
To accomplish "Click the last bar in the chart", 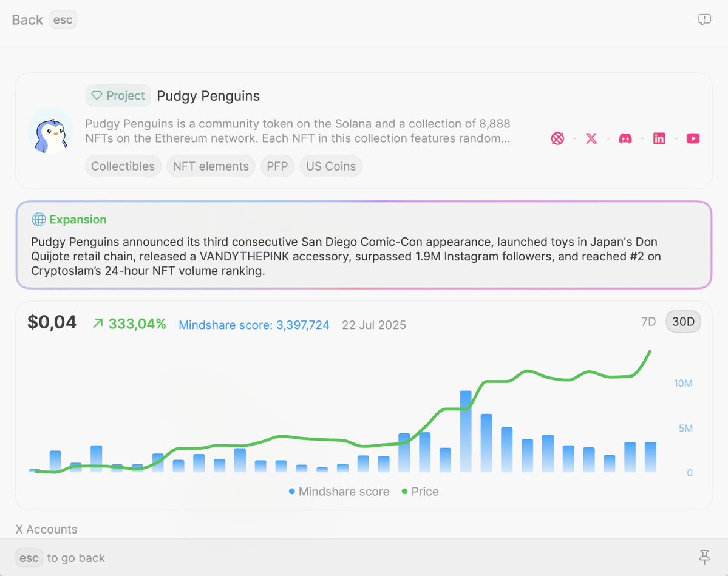I will click(650, 457).
